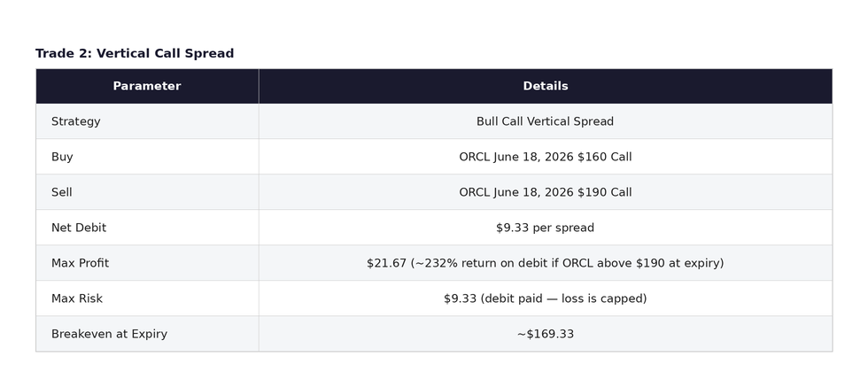This screenshot has width=868, height=387.
Task: Click the "Breakeven at Expiry" label
Action: (x=109, y=335)
